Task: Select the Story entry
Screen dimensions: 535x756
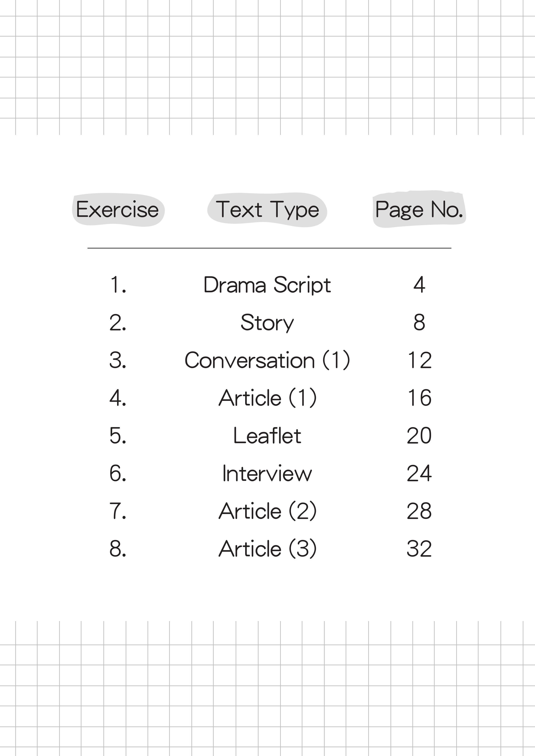Action: (x=267, y=323)
